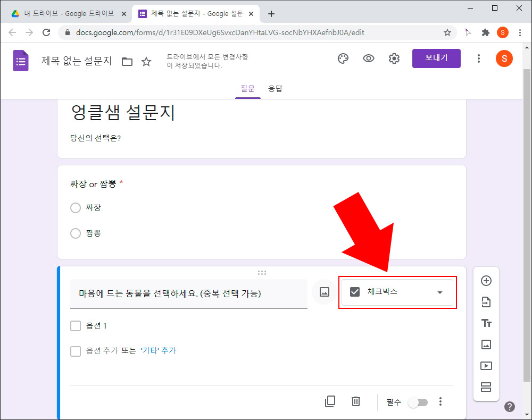Select the 짜장 radio button
The image size is (532, 420).
click(76, 208)
